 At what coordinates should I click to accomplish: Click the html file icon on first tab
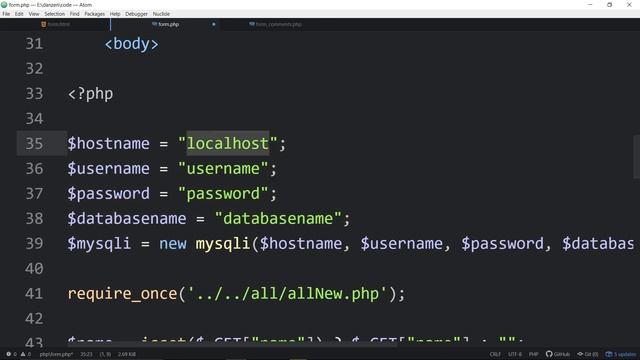pos(43,24)
